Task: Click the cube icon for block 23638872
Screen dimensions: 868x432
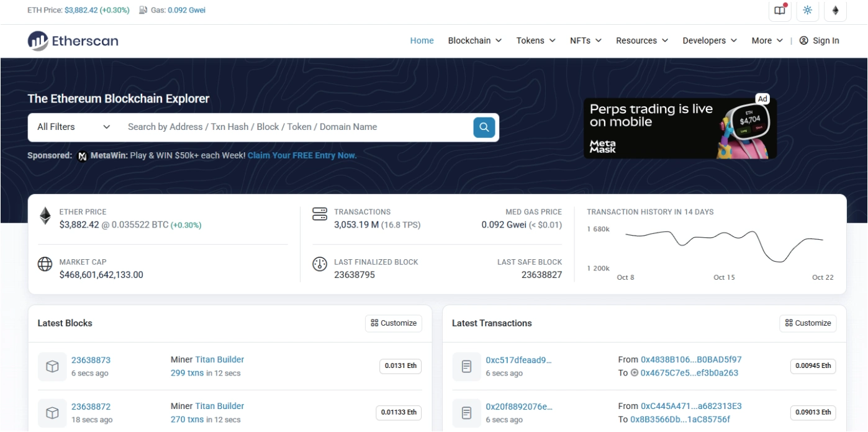Action: [x=52, y=413]
